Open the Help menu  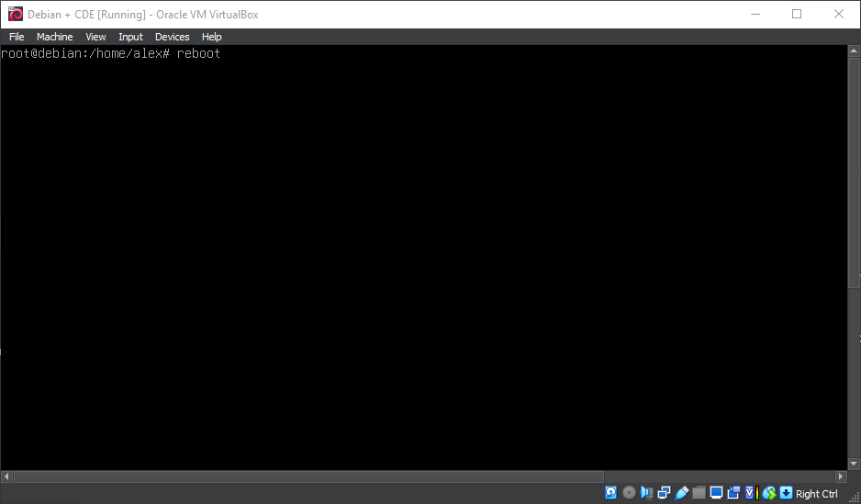[211, 37]
